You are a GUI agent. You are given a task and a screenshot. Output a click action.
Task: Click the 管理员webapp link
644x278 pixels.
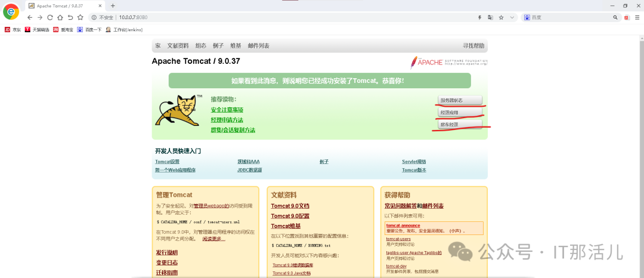coord(211,206)
